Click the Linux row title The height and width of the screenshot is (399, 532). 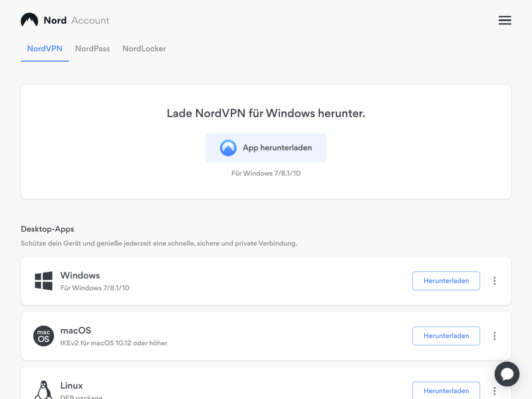[72, 386]
